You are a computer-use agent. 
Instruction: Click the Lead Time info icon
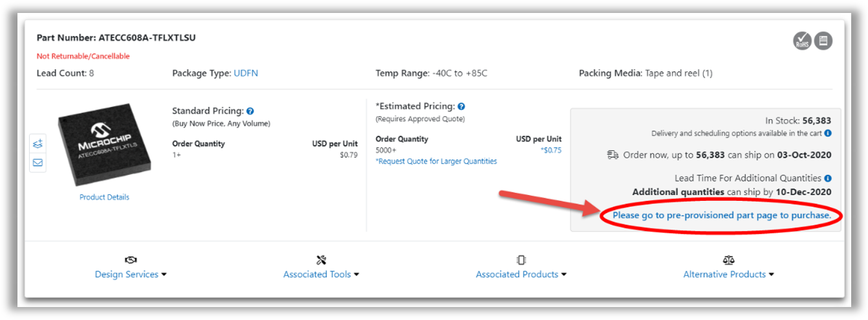click(828, 178)
